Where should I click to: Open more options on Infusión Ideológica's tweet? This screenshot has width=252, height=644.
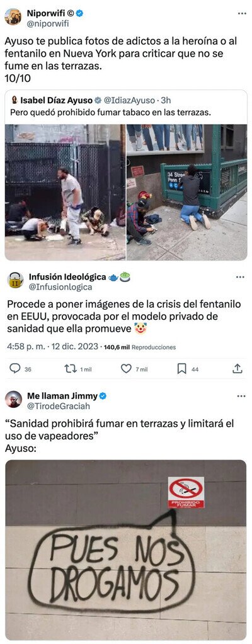tap(241, 277)
